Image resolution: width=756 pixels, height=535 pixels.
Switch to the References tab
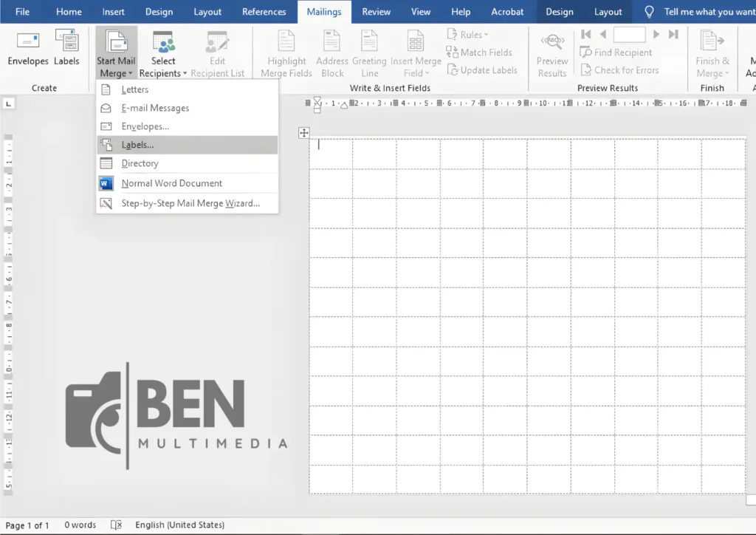tap(264, 12)
